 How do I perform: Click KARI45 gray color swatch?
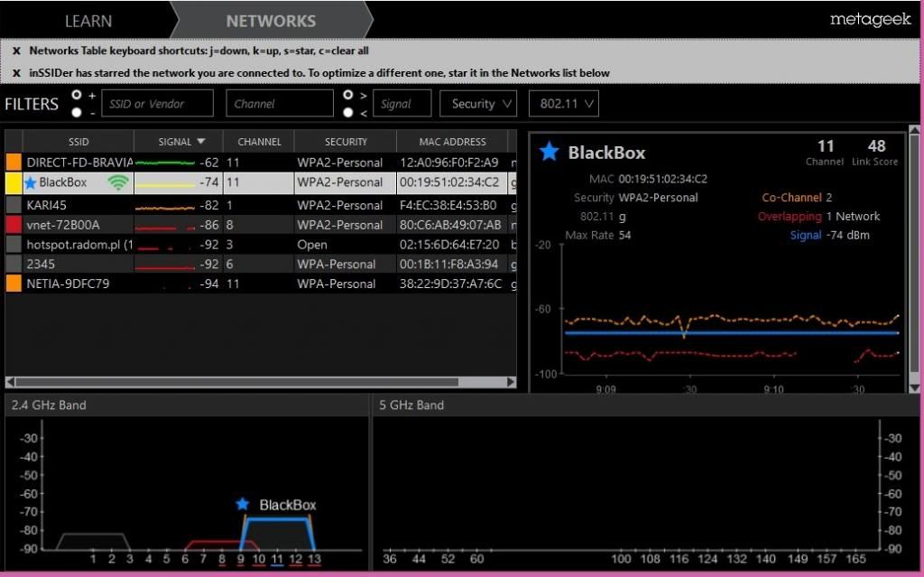pos(14,205)
